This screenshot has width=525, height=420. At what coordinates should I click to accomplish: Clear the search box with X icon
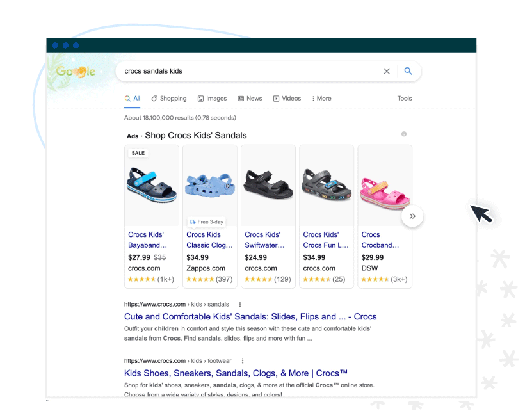[387, 71]
